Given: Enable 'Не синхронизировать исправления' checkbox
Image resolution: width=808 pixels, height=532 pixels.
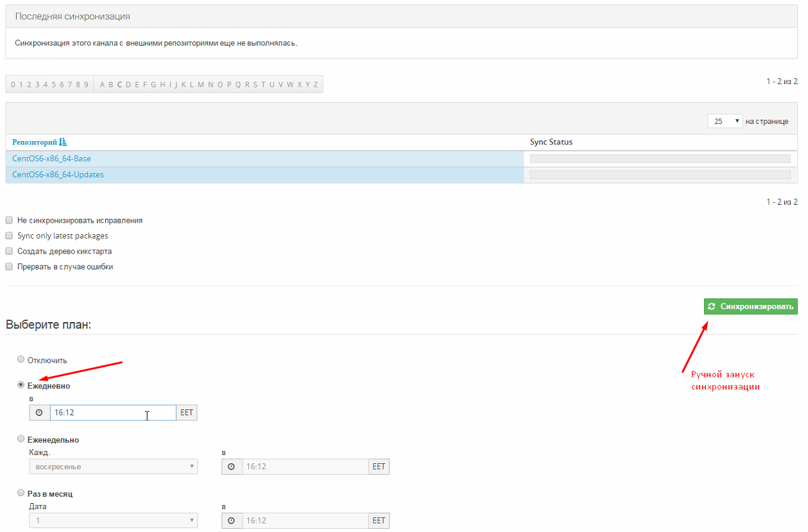Looking at the screenshot, I should point(9,220).
